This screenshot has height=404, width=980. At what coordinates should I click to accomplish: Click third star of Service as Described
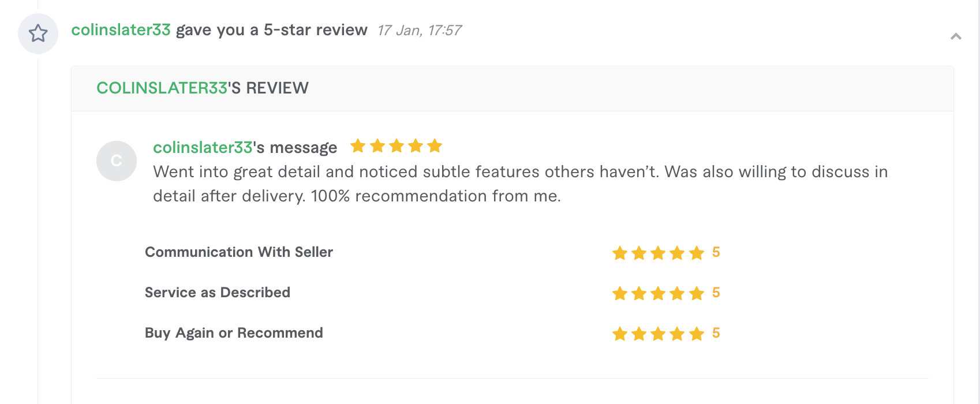pyautogui.click(x=658, y=293)
